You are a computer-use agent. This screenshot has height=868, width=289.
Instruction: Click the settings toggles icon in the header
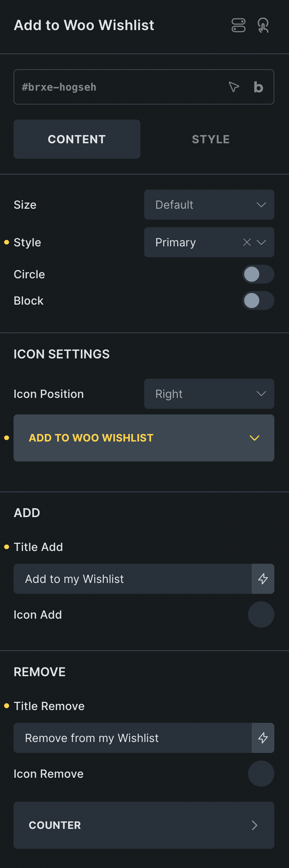(239, 25)
